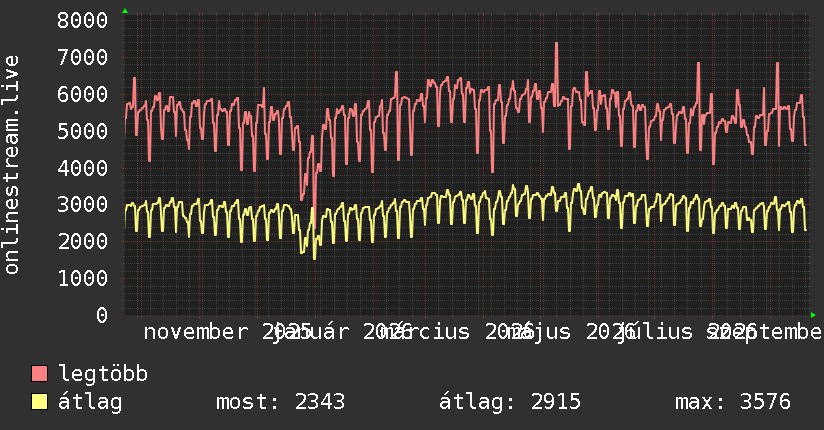Click the 3000 y-axis label
This screenshot has width=824, height=430.
(83, 204)
